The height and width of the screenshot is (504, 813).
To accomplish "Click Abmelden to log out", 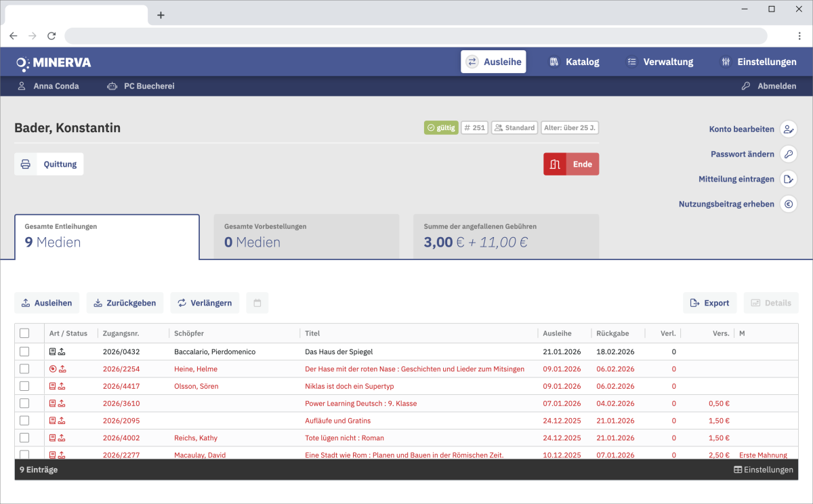I will tap(768, 86).
